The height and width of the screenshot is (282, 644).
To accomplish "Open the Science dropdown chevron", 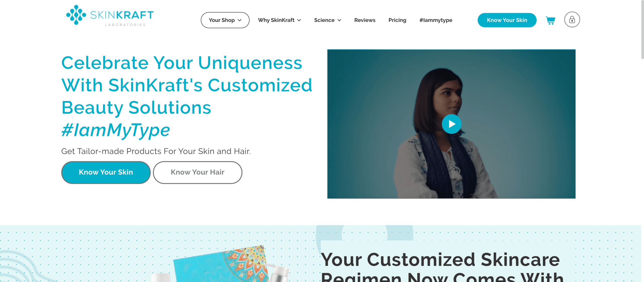I will click(x=339, y=20).
